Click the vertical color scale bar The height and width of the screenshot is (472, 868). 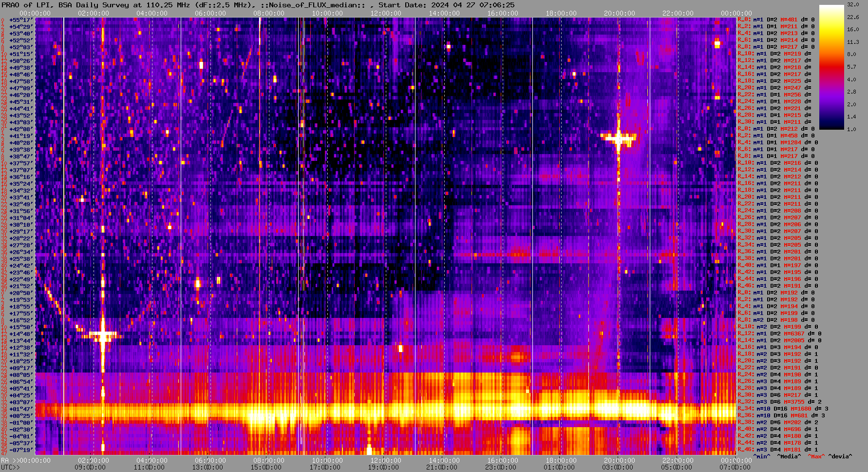point(831,67)
